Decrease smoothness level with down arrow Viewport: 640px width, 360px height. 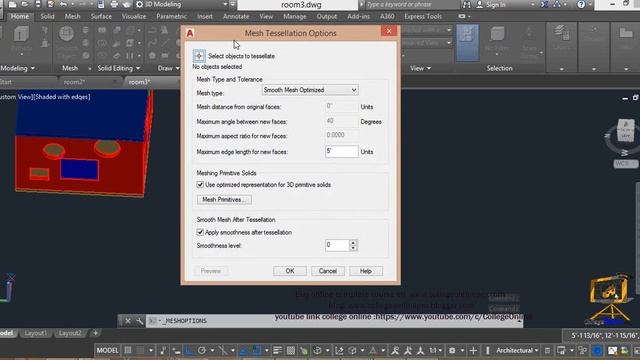pyautogui.click(x=353, y=248)
